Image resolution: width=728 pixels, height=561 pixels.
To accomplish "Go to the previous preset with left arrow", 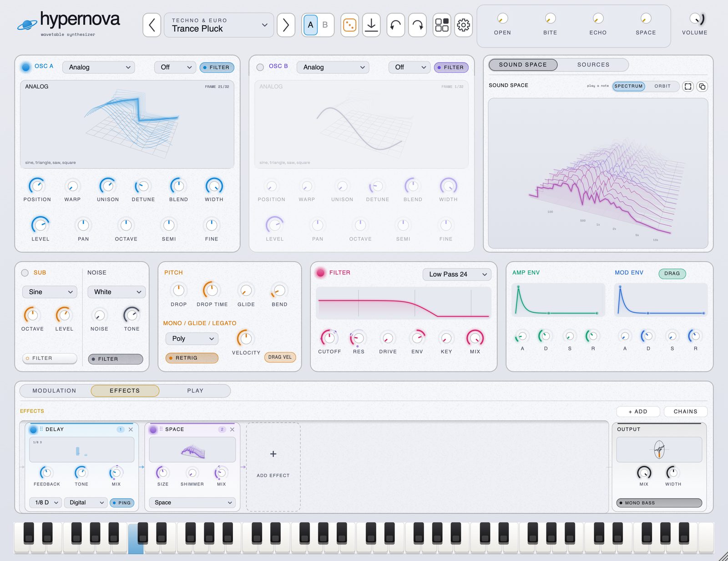I will point(152,25).
